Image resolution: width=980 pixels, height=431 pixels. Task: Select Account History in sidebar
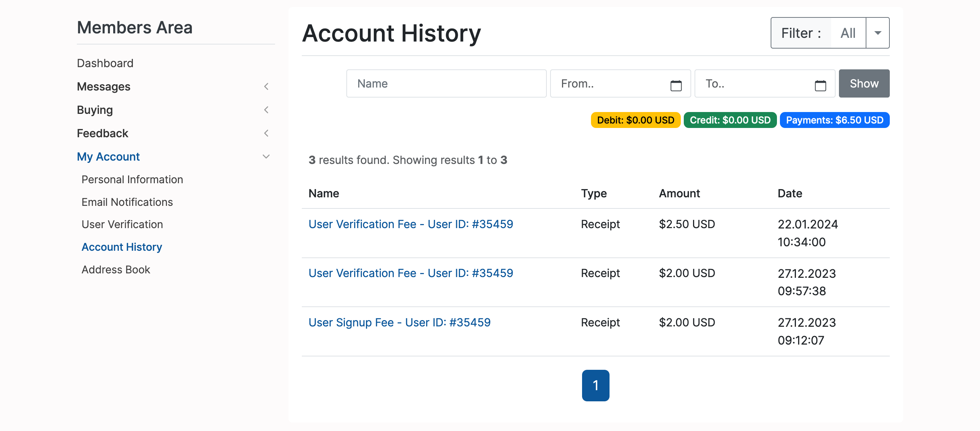122,247
